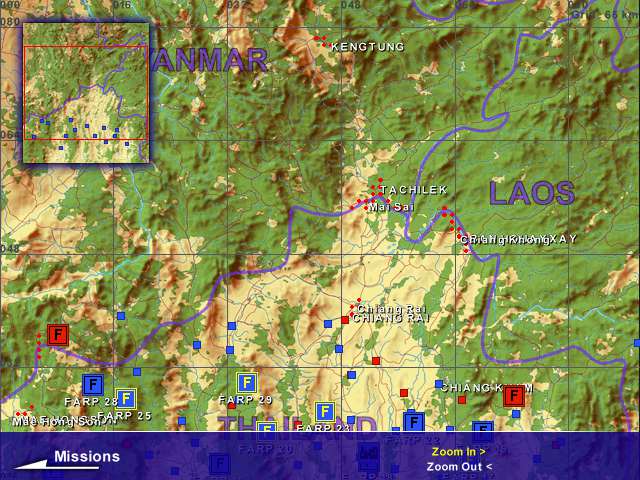The width and height of the screenshot is (640, 480).
Task: Select the Tachilek town label
Action: 413,189
